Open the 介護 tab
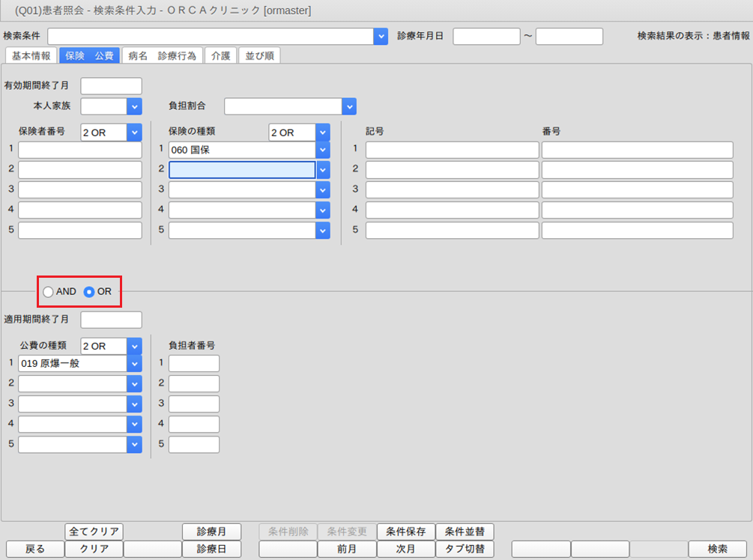 tap(221, 56)
